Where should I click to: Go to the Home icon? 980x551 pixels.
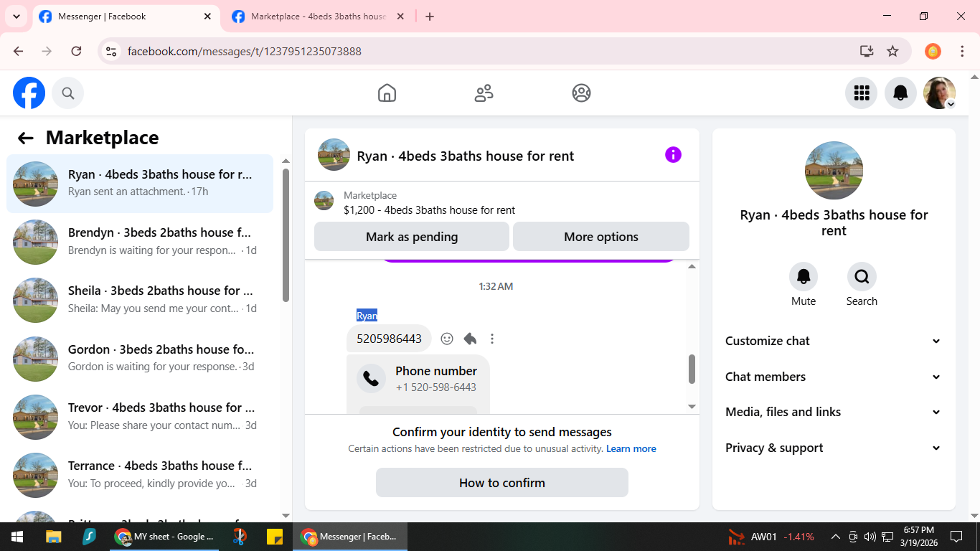click(387, 93)
